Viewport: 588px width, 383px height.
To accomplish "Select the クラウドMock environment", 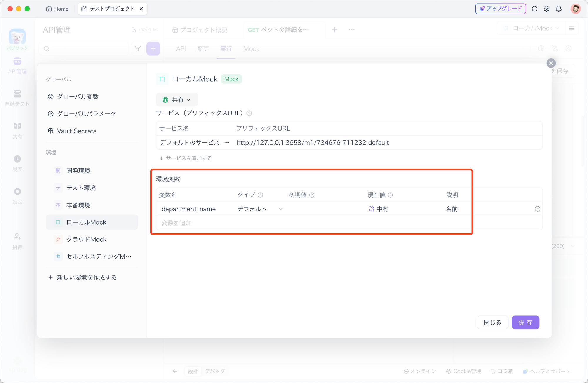I will click(92, 239).
